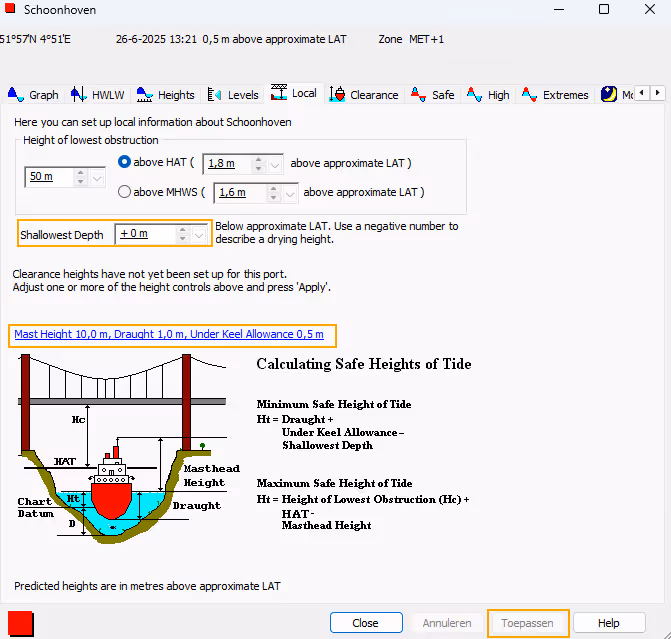The height and width of the screenshot is (639, 671).
Task: Open the 1,8 m HAT dropdown
Action: click(275, 164)
